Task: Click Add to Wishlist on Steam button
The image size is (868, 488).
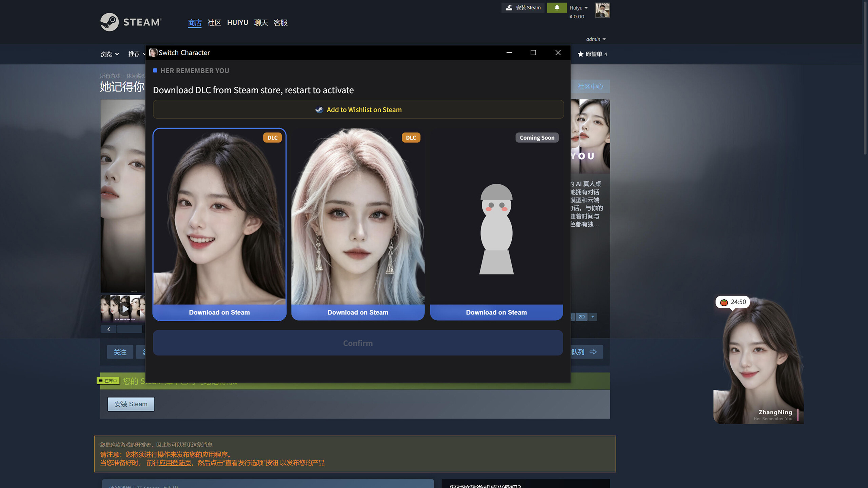Action: (x=358, y=109)
